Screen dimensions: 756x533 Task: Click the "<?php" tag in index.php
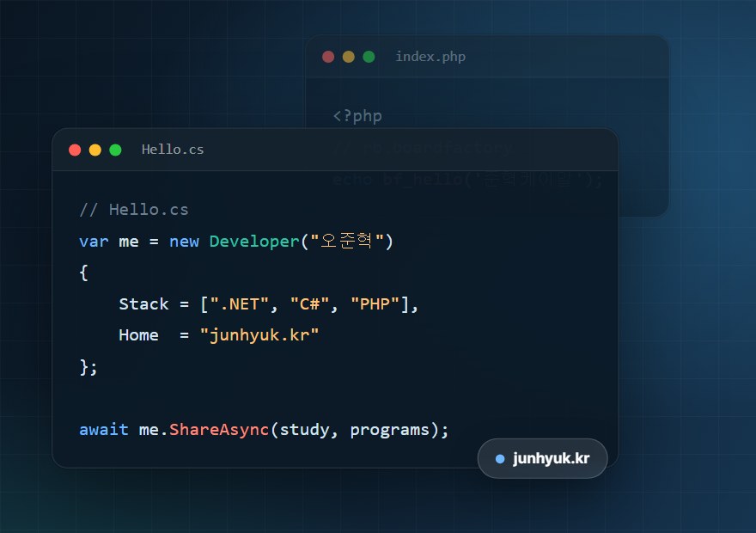pyautogui.click(x=357, y=116)
